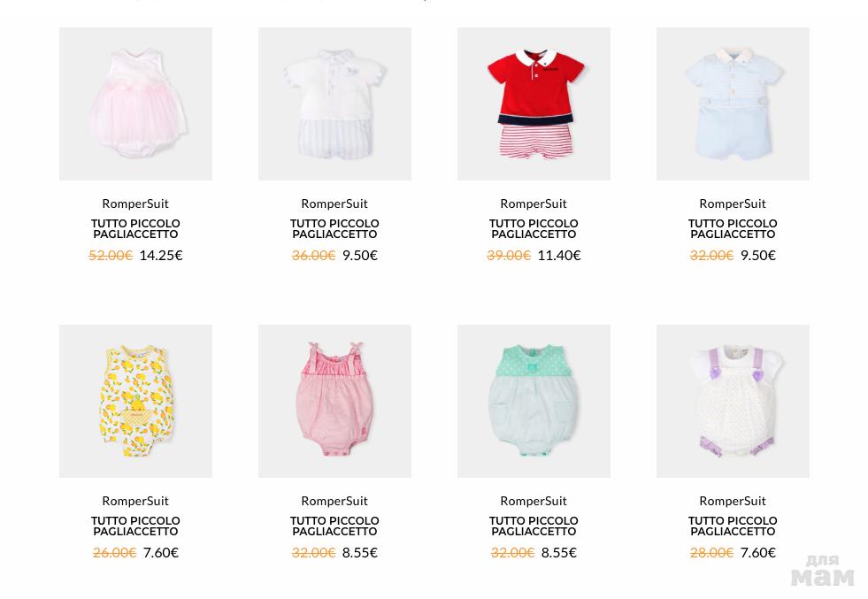Viewport: 868px width, 599px height.
Task: View the mint polka dot romper
Action: click(x=534, y=401)
